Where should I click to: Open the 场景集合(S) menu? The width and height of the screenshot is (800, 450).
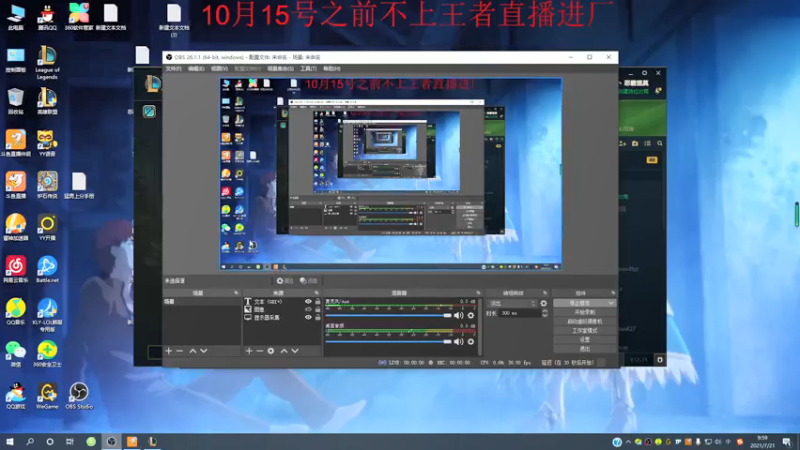(281, 68)
